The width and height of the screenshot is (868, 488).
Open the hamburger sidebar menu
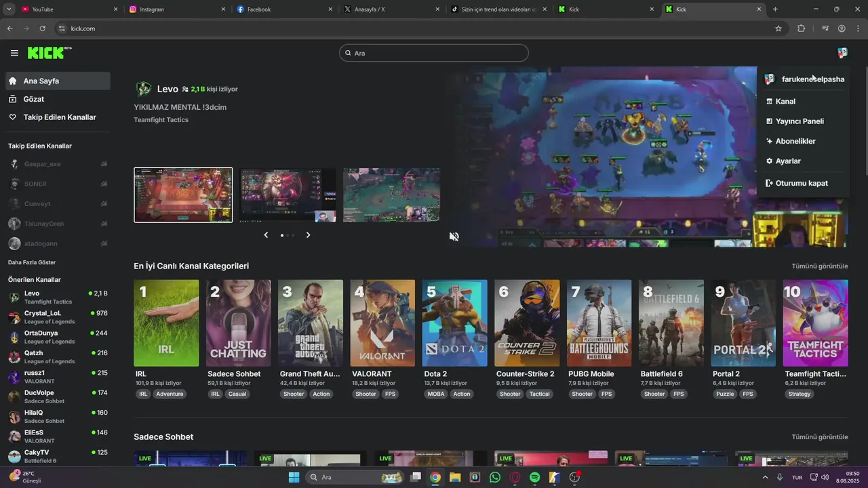14,53
